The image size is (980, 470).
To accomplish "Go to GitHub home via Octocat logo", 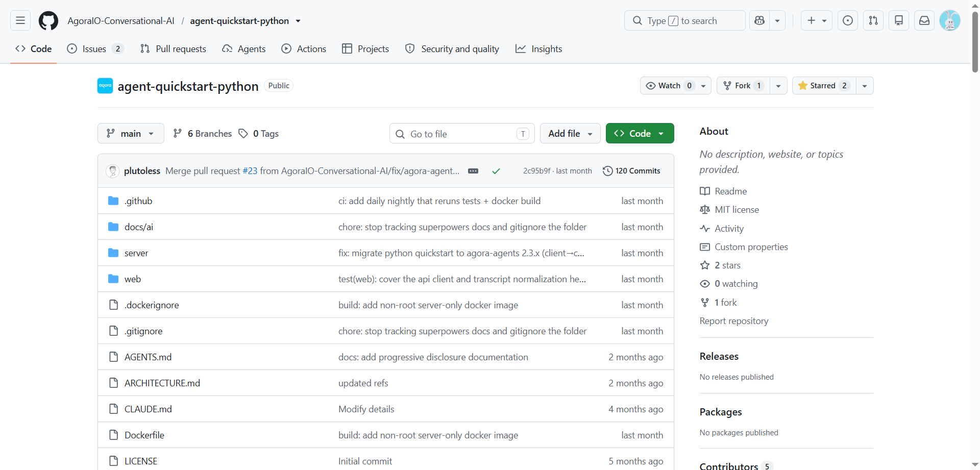I will [48, 20].
